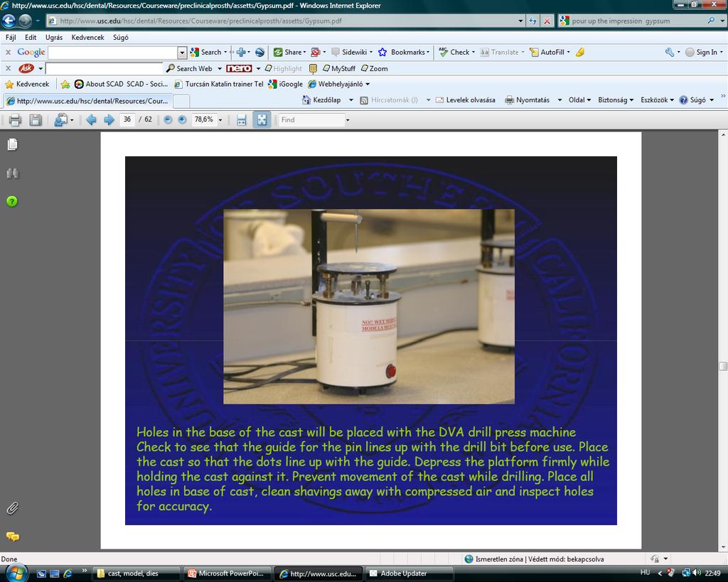Select the usc.edu browser tab
Viewport: 728px width, 582px height.
click(x=87, y=101)
